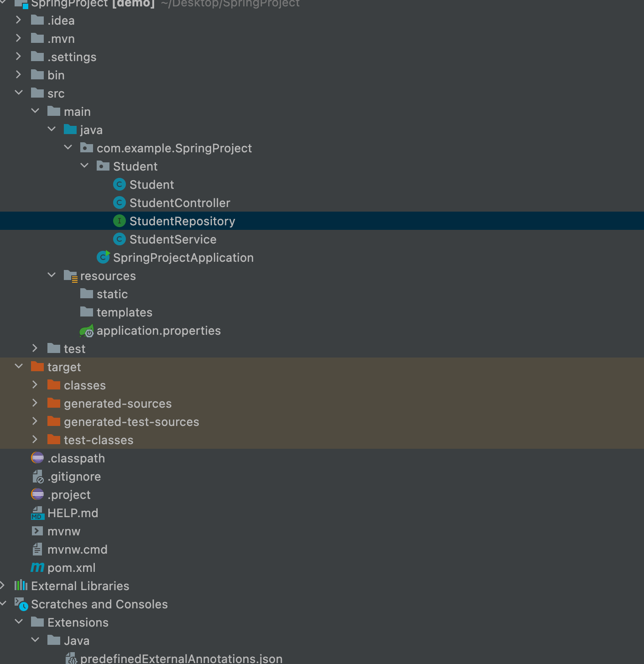Viewport: 644px width, 664px height.
Task: Click the pom.xml Maven icon
Action: [38, 567]
